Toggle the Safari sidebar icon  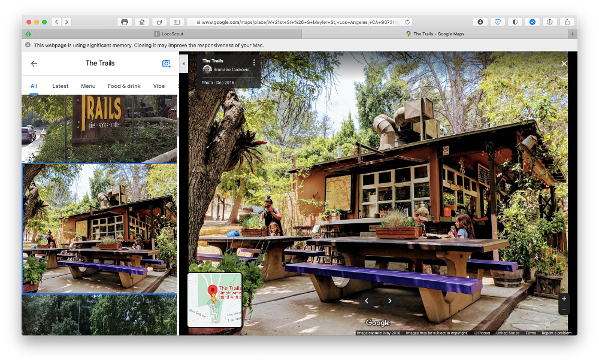tap(177, 22)
